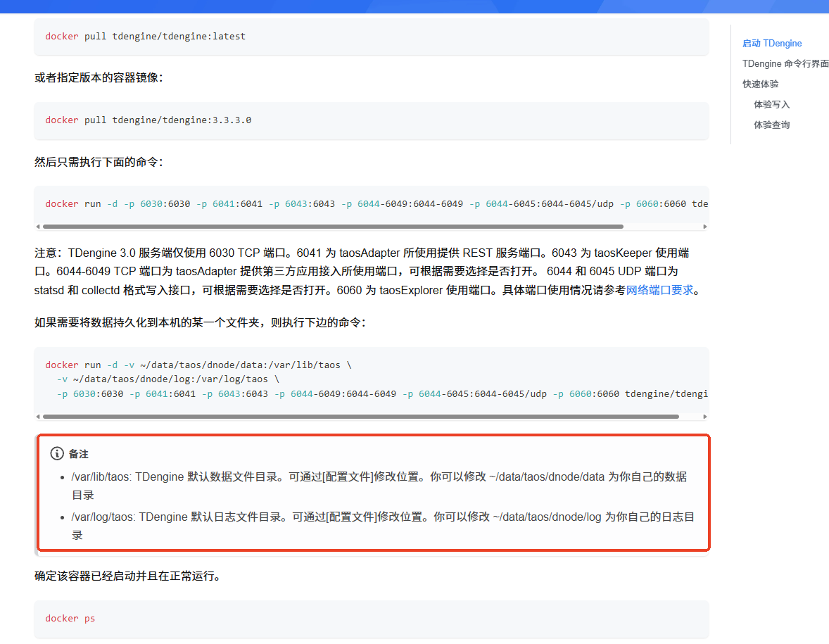Click the info icon in the 备注 note
Image resolution: width=829 pixels, height=644 pixels.
tap(56, 453)
